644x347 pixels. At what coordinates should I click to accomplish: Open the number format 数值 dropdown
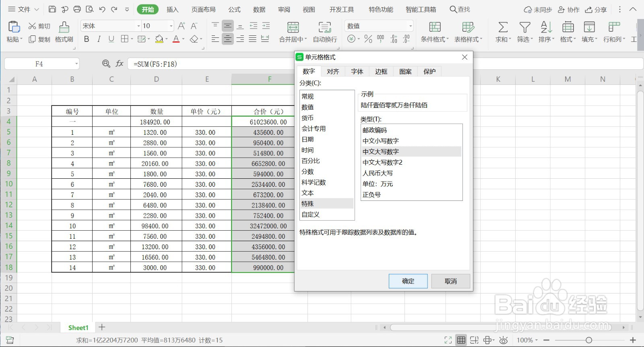pos(411,26)
